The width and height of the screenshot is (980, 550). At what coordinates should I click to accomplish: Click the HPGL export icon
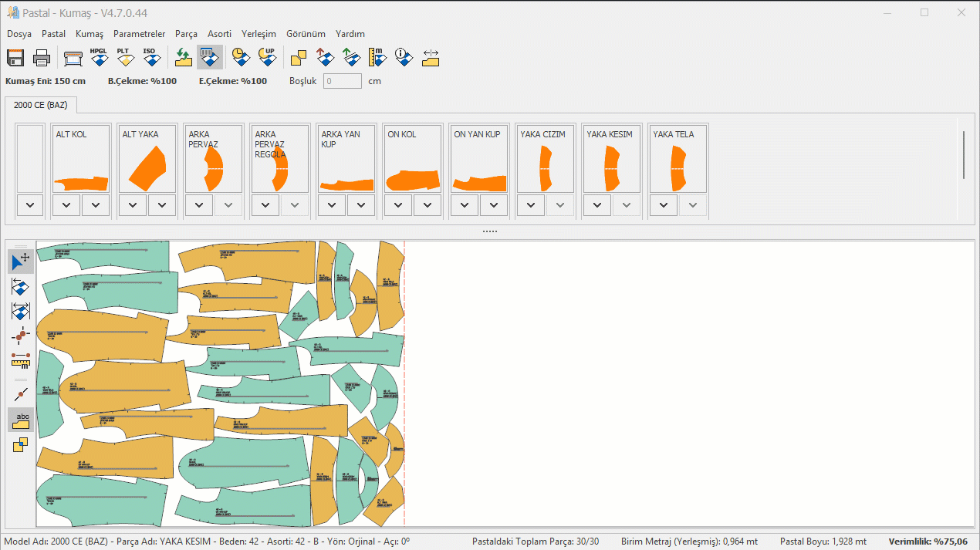[99, 57]
